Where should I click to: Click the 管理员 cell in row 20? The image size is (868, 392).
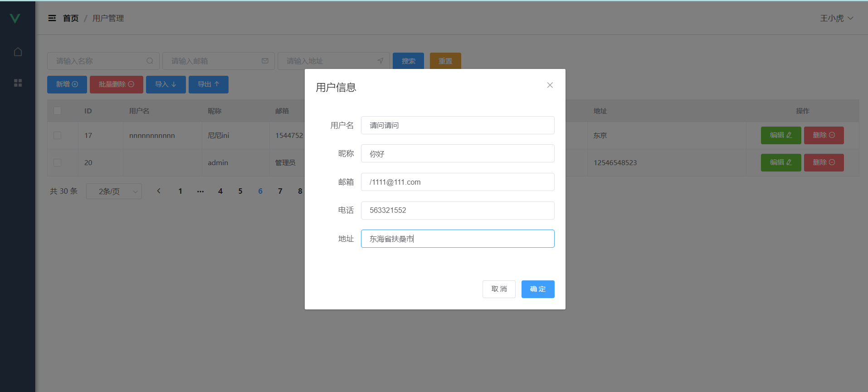coord(285,162)
